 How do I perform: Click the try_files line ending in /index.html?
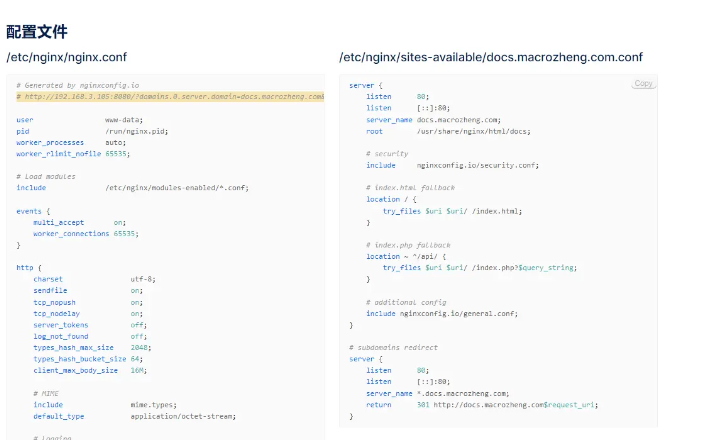(x=452, y=211)
